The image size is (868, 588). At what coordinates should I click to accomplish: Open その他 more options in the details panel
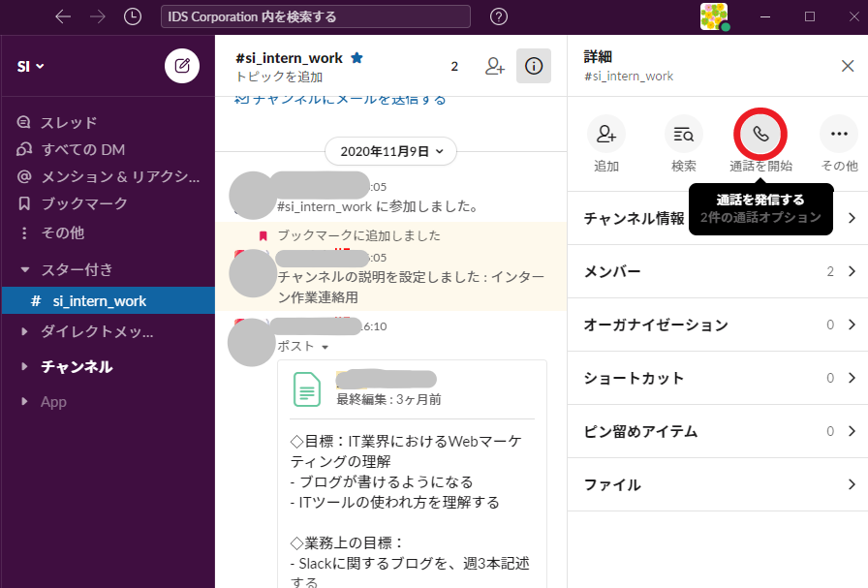coord(838,134)
